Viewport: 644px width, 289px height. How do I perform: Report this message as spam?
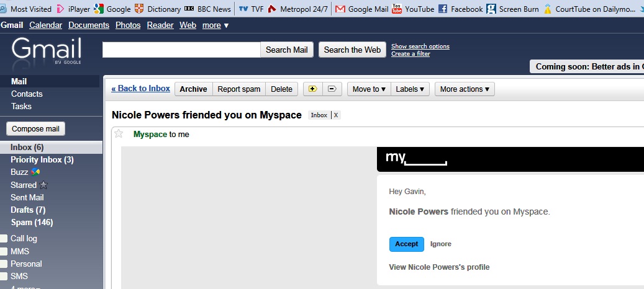click(x=239, y=89)
